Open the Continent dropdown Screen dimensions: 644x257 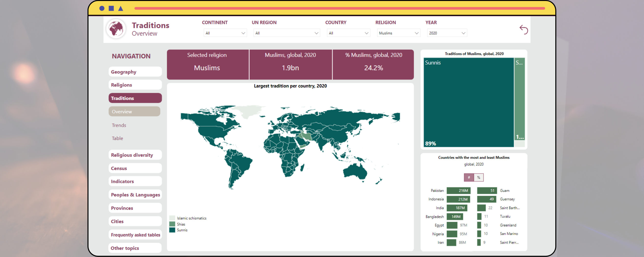coord(225,33)
